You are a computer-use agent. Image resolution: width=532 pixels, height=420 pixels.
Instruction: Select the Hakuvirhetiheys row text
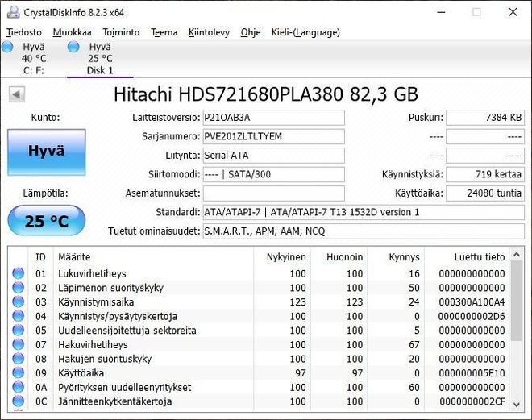pos(93,344)
